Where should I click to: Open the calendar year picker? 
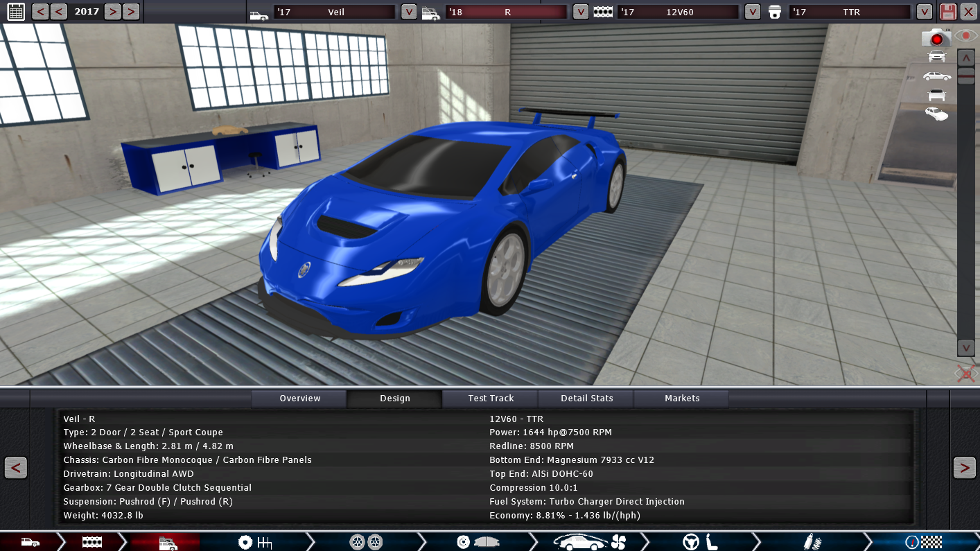15,12
